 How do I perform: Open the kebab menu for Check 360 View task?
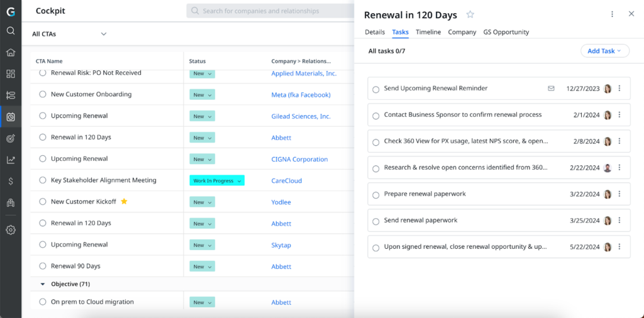(619, 141)
